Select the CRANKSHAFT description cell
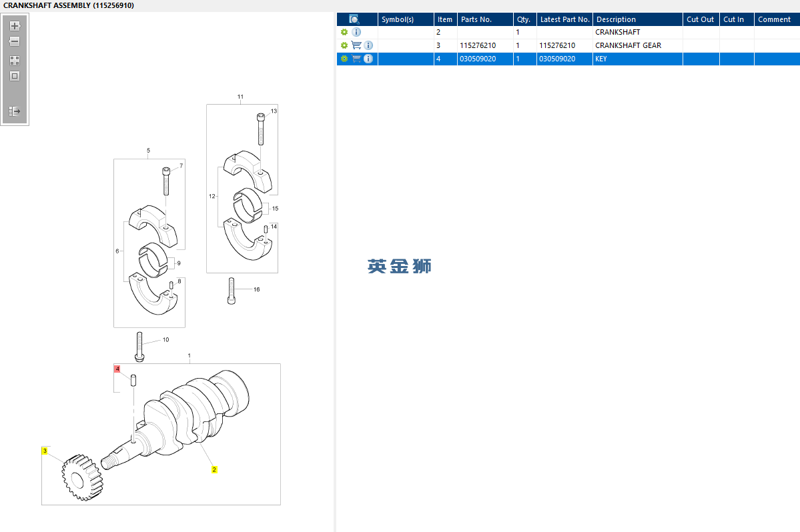The width and height of the screenshot is (800, 532). click(x=638, y=32)
